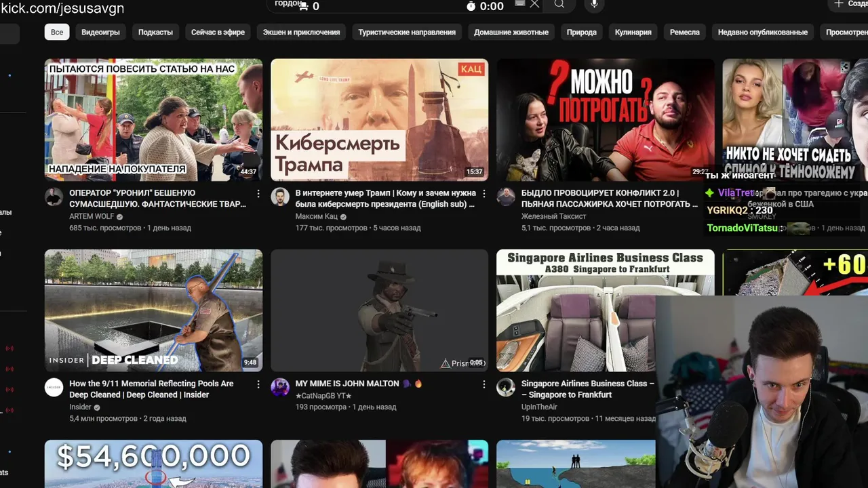
Task: Click CatNapGB YT channel avatar
Action: (x=279, y=388)
